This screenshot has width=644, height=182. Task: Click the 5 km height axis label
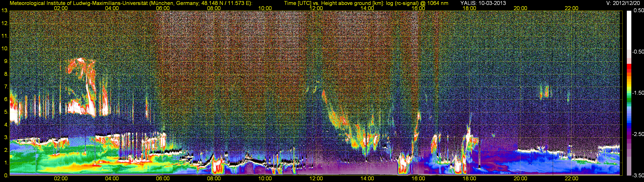tap(6, 112)
